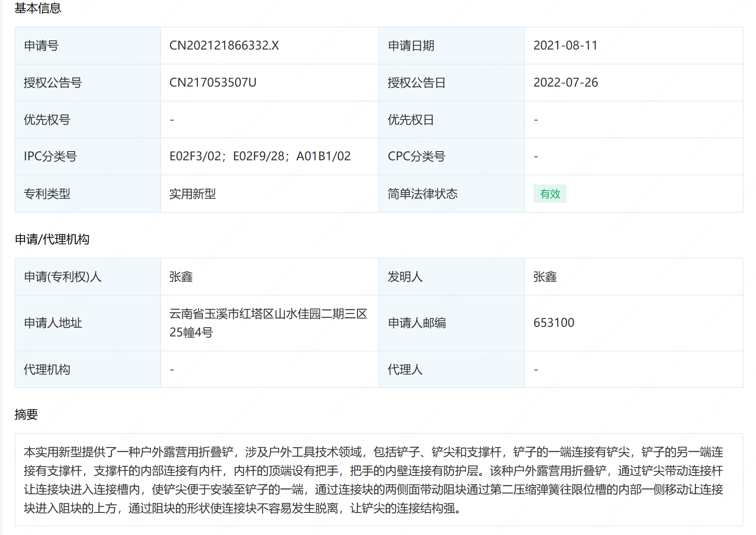Click the 优先权日 label cell

(452, 120)
